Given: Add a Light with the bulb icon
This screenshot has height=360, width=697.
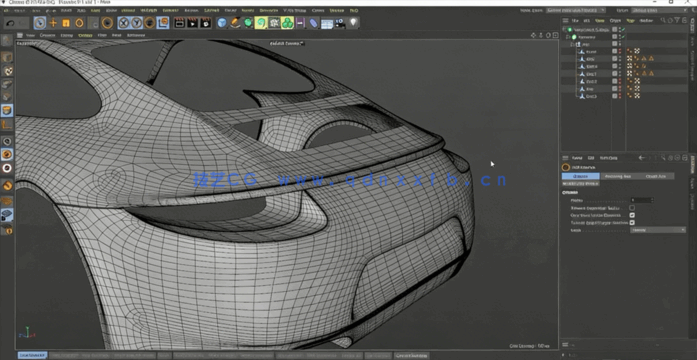Looking at the screenshot, I should [x=353, y=23].
